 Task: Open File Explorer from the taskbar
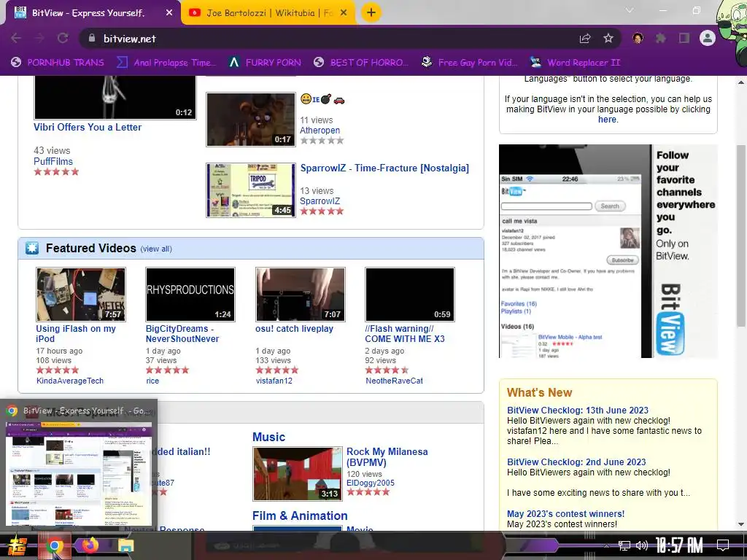tap(125, 545)
